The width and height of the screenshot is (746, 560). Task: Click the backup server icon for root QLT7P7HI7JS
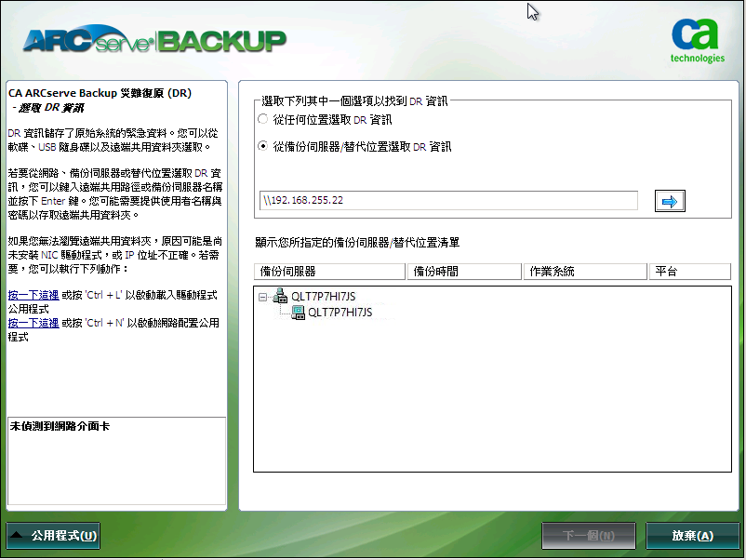point(280,296)
